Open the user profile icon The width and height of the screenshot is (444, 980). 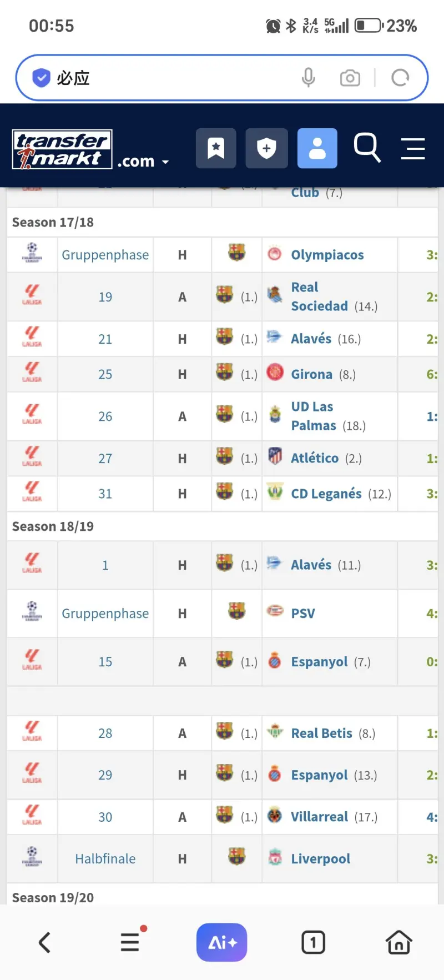(317, 148)
